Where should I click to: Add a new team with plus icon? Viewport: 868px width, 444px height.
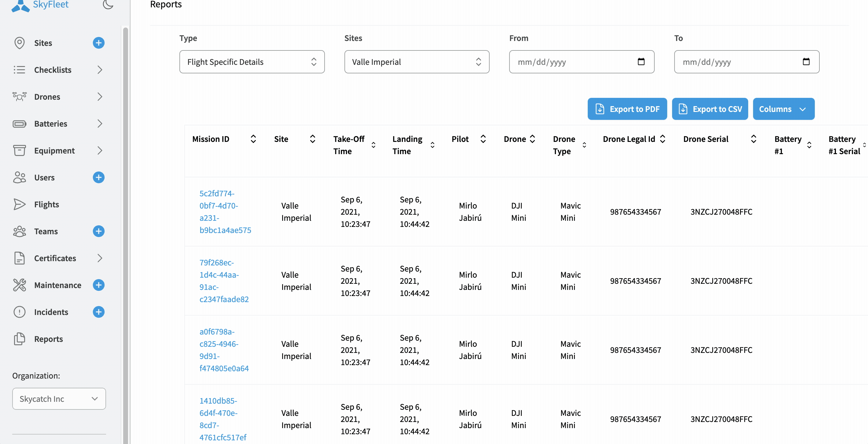coord(98,231)
